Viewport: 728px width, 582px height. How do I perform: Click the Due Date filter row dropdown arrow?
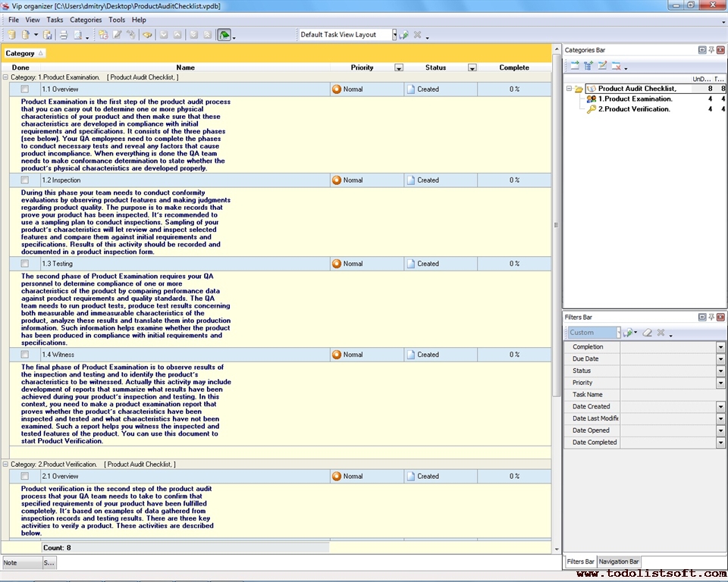pos(719,358)
